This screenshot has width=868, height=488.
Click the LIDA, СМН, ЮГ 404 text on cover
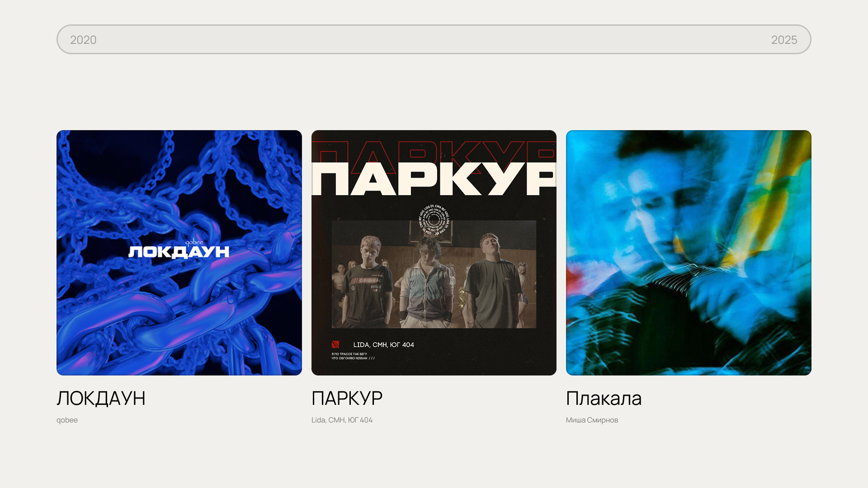pos(383,345)
